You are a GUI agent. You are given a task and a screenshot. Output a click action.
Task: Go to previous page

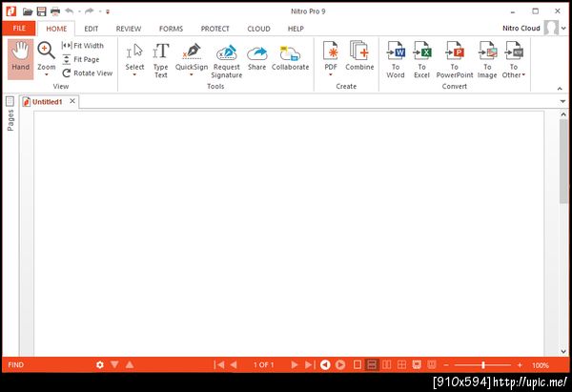click(x=234, y=364)
